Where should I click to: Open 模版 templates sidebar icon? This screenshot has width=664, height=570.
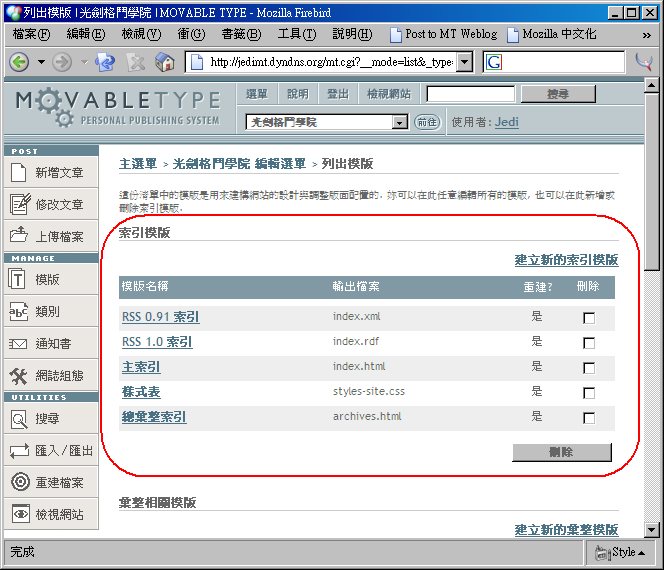[x=17, y=279]
